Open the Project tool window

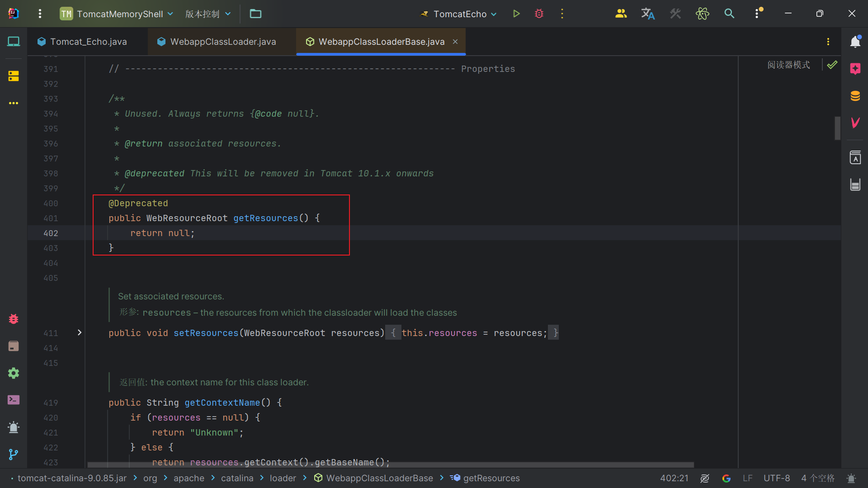[x=14, y=42]
